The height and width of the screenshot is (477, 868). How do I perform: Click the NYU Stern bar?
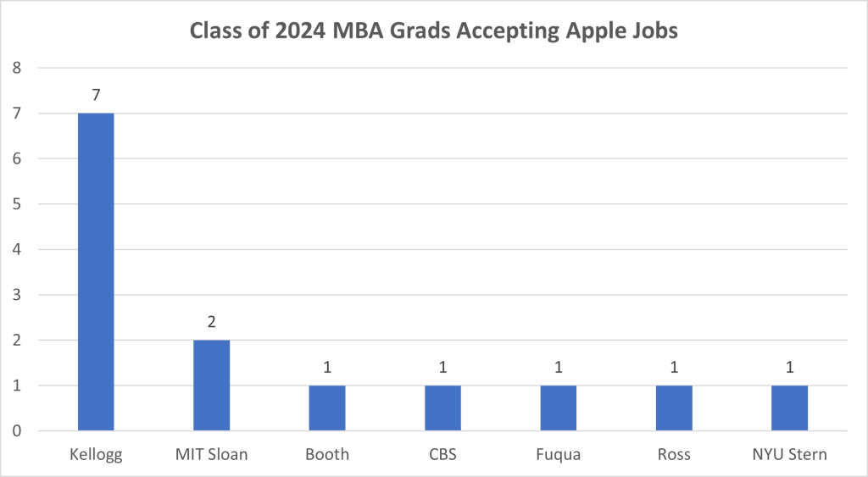[789, 408]
